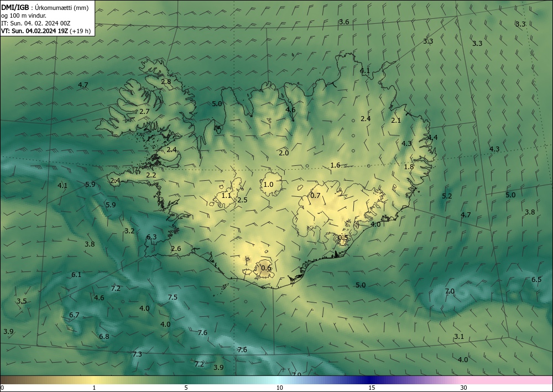Select the 'VT: Sun. 04.02.2024 19Z' valid-time line
The height and width of the screenshot is (392, 553).
coord(34,31)
